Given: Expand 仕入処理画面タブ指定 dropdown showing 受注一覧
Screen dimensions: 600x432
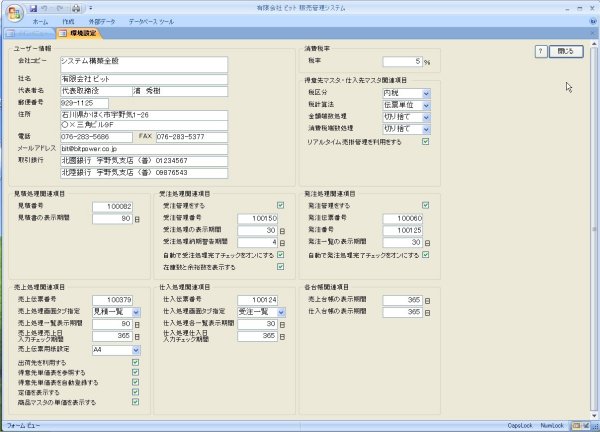Looking at the screenshot, I should coord(281,312).
